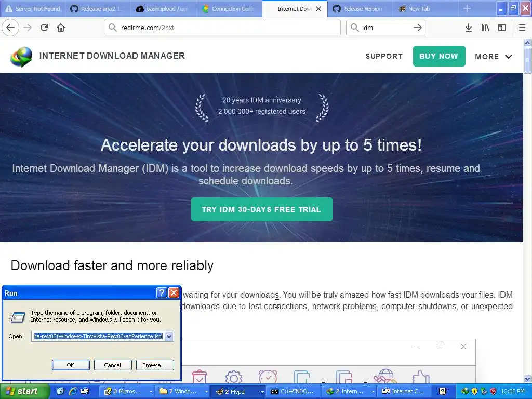The width and height of the screenshot is (532, 399).
Task: Switch to the bashupload tab
Action: click(164, 8)
